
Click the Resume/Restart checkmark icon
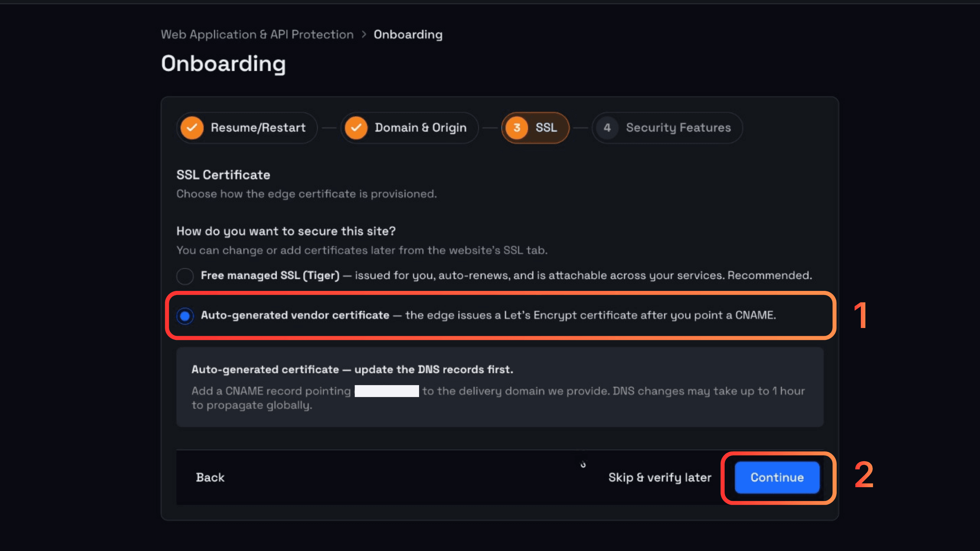click(x=192, y=128)
